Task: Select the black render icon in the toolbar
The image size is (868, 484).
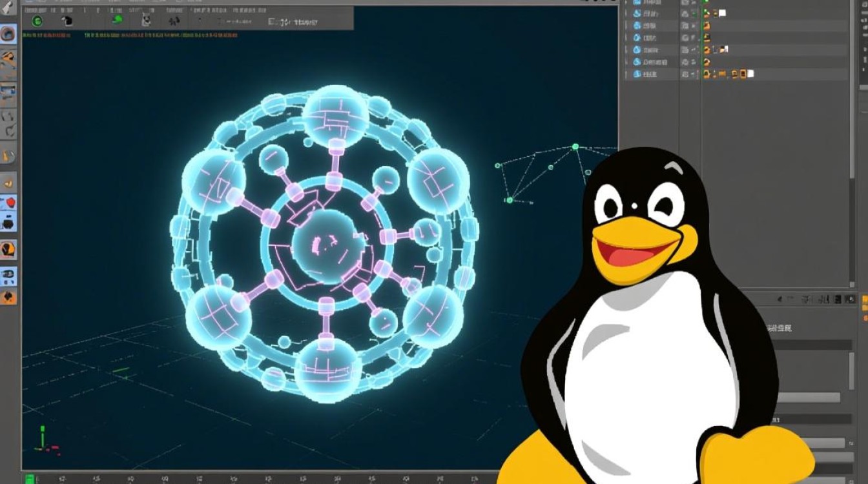Action: [68, 20]
